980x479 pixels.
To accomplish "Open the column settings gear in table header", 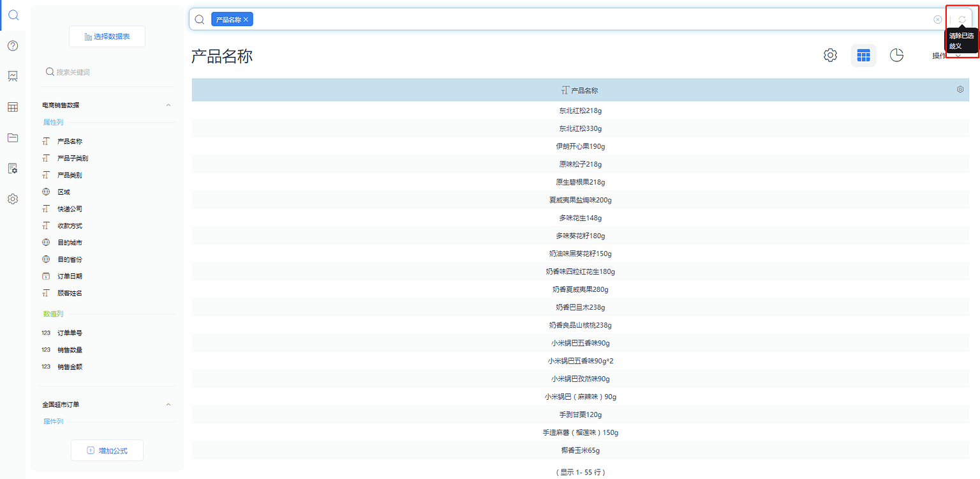I will 960,89.
